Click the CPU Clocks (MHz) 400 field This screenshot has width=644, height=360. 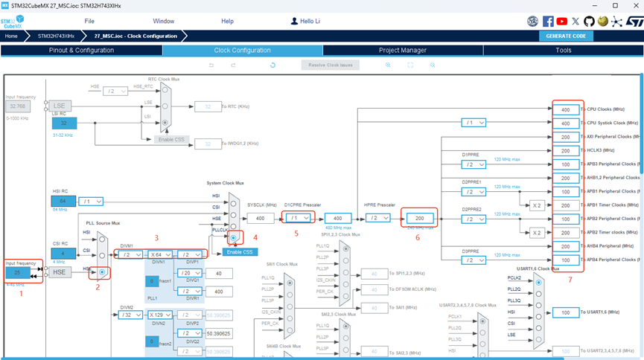[x=566, y=109]
